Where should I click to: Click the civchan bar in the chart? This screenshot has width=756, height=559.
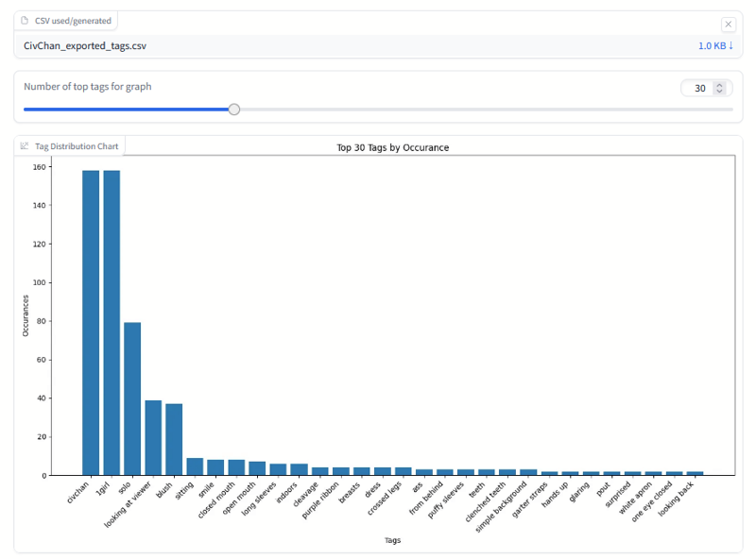[x=91, y=322]
